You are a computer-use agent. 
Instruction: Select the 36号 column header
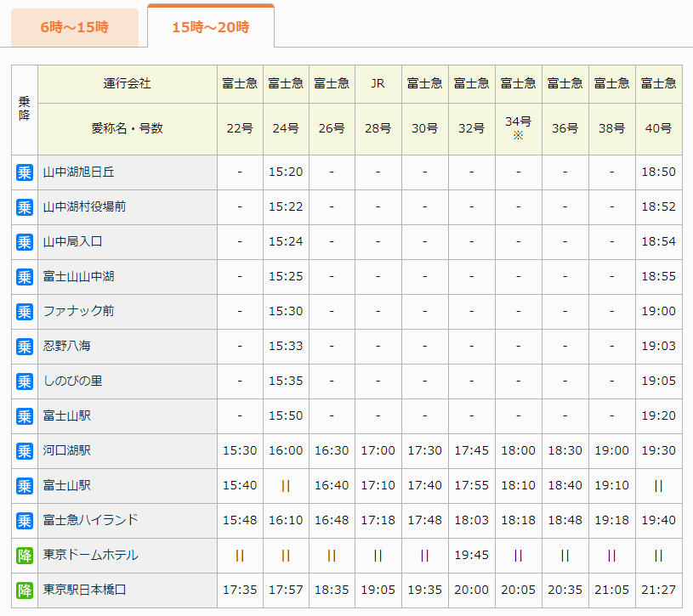click(565, 129)
